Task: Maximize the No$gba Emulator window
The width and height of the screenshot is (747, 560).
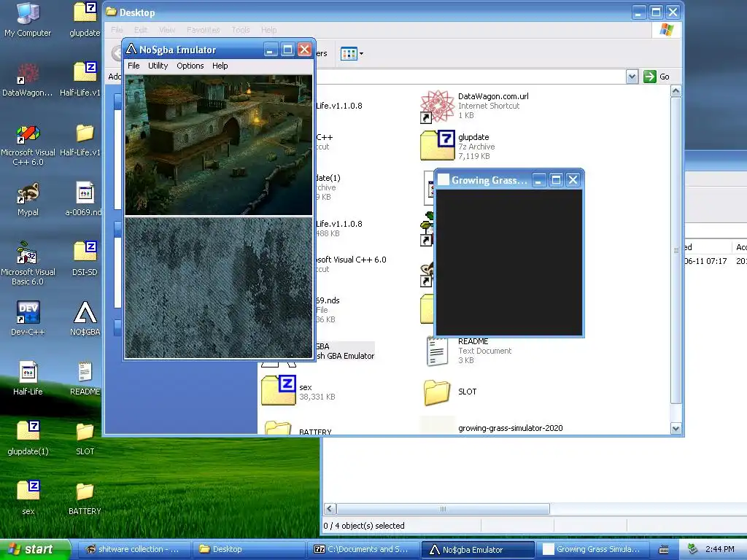Action: 287,50
